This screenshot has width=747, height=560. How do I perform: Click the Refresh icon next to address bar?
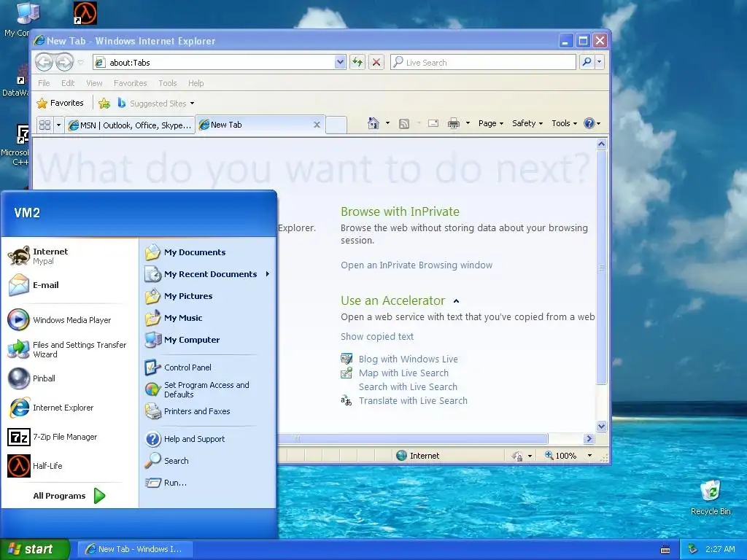357,62
